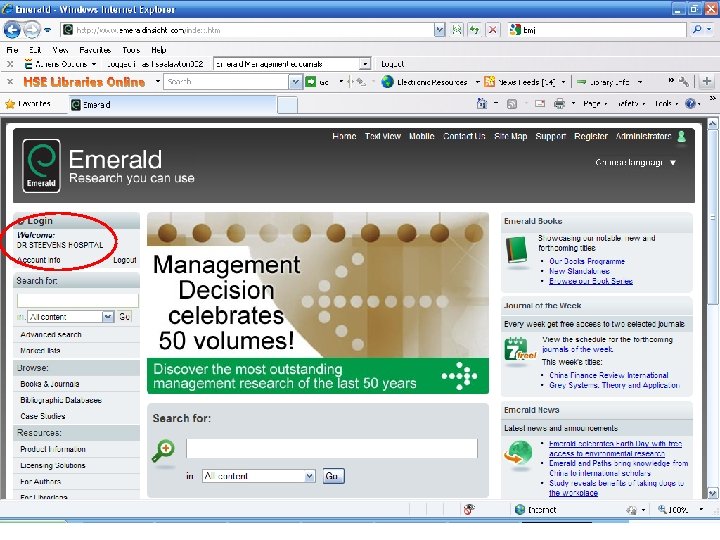Click the blue Help icon in command bar
This screenshot has height=540, width=720.
coord(690,104)
